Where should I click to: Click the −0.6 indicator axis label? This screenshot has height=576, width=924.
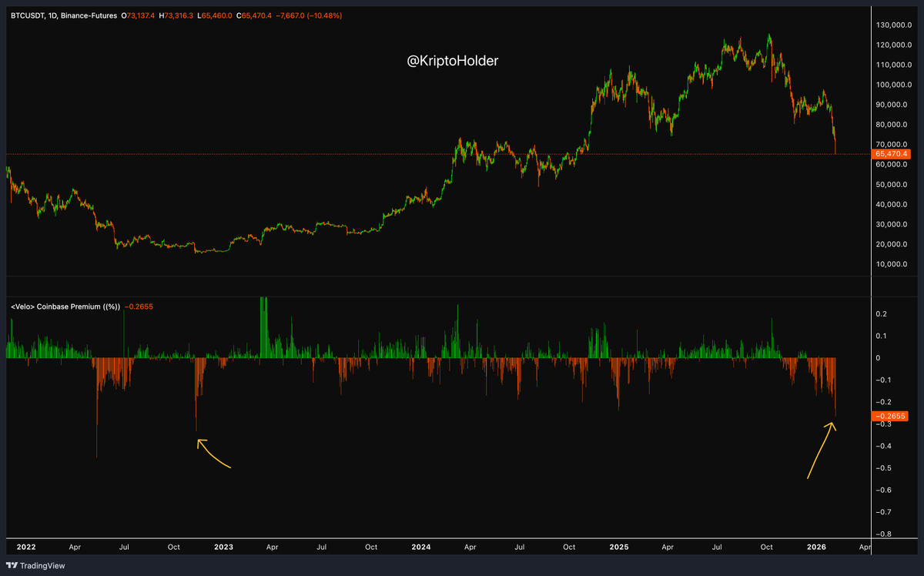click(883, 491)
